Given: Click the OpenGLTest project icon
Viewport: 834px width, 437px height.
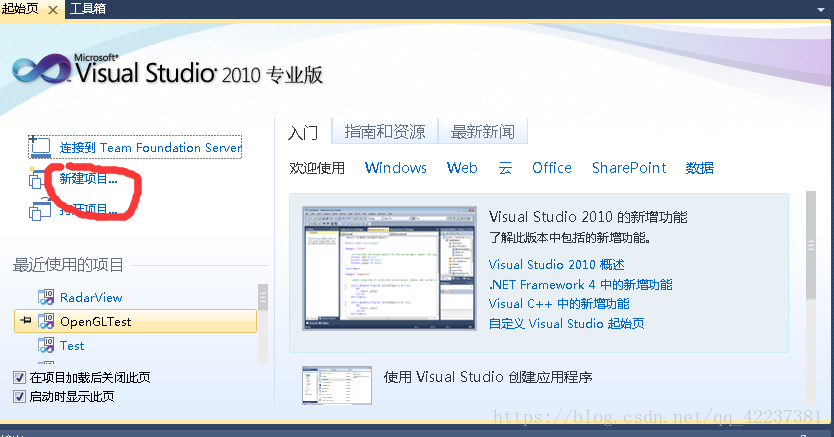Looking at the screenshot, I should pyautogui.click(x=46, y=321).
